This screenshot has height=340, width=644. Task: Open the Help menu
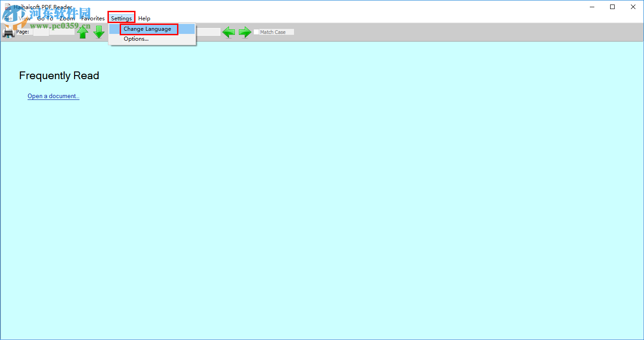point(144,18)
